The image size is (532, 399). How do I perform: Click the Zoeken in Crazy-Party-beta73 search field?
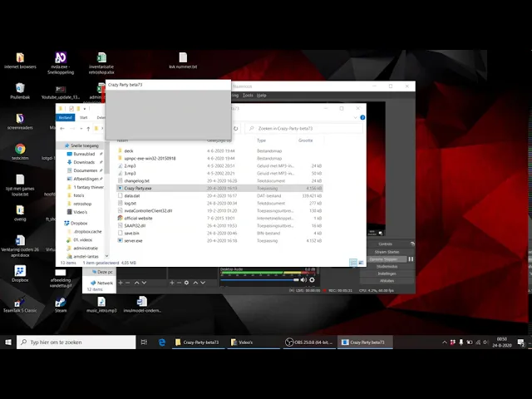pyautogui.click(x=303, y=129)
